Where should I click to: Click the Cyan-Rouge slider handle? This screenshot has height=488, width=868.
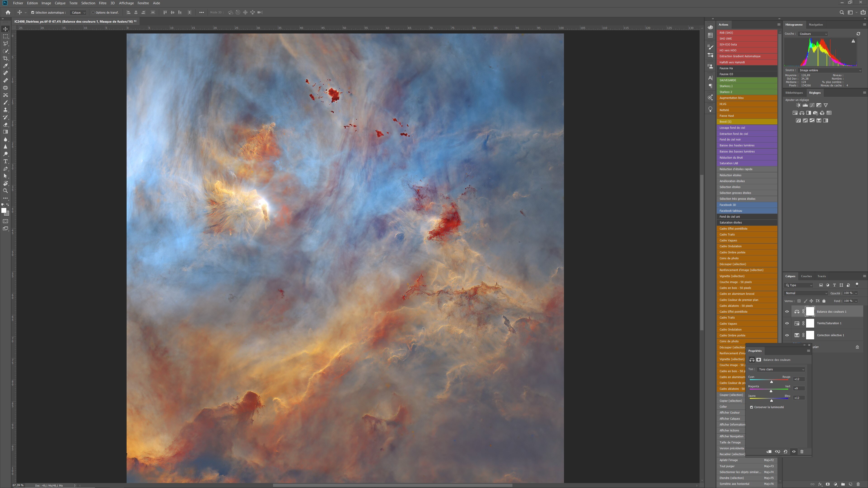pyautogui.click(x=771, y=382)
